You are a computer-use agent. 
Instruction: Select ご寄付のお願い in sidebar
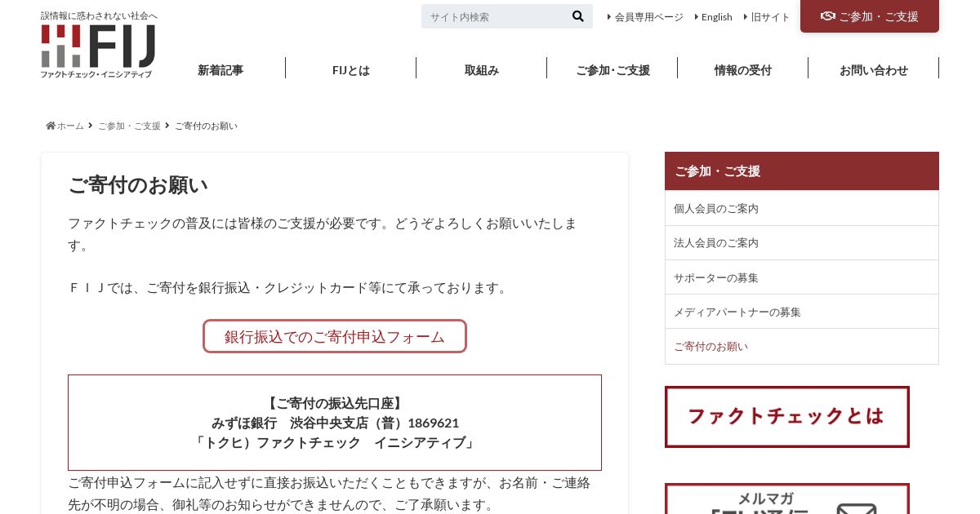(x=802, y=346)
